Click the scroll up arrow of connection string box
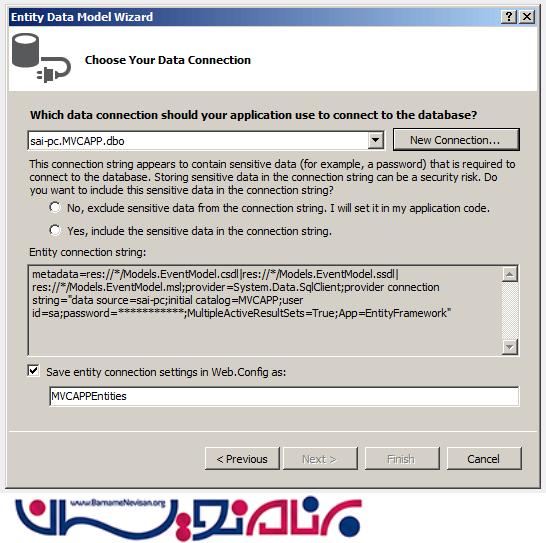This screenshot has height=543, width=546. tap(510, 274)
